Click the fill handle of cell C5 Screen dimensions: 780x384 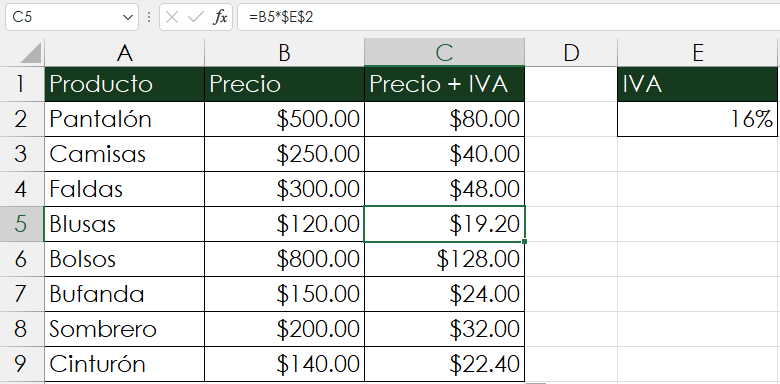525,242
